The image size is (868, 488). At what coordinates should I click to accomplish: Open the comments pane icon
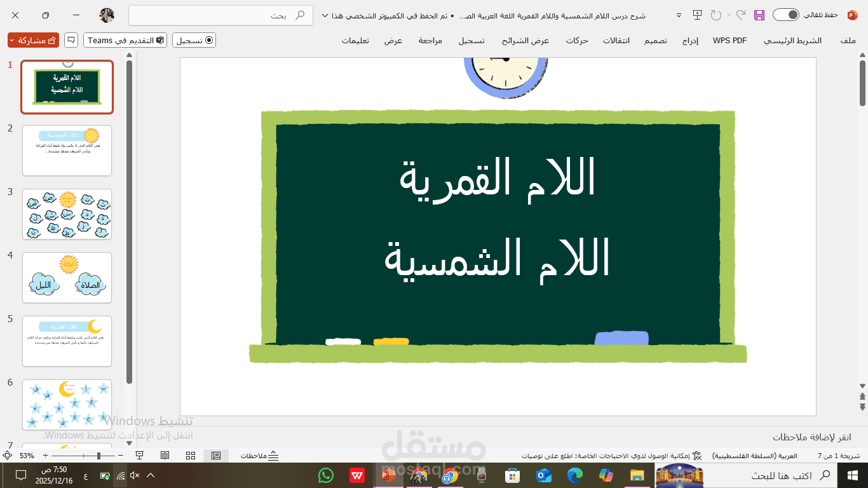point(71,40)
